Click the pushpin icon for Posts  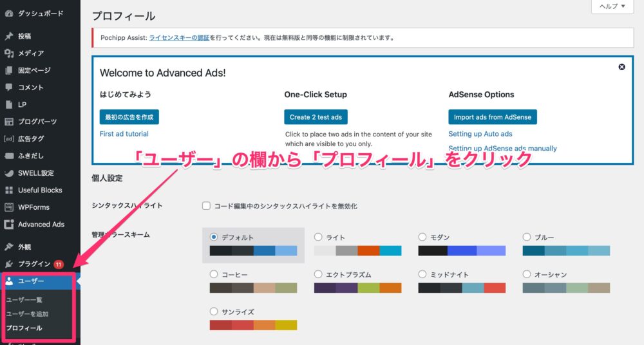(8, 36)
